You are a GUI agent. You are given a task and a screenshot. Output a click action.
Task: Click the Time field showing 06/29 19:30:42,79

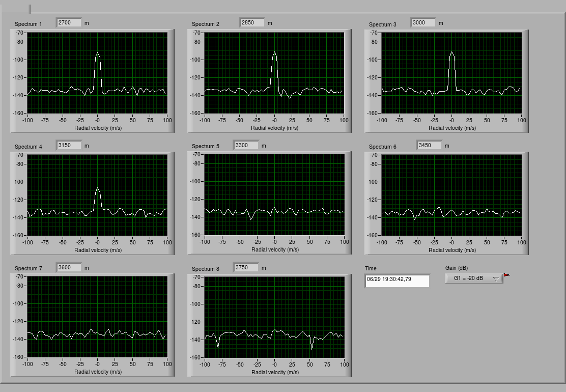(398, 281)
